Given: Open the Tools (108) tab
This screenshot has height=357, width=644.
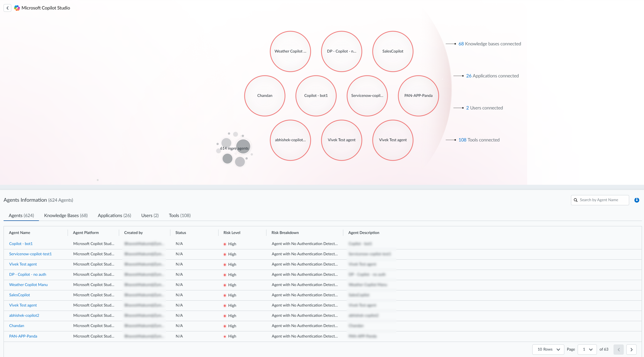Looking at the screenshot, I should pyautogui.click(x=180, y=216).
